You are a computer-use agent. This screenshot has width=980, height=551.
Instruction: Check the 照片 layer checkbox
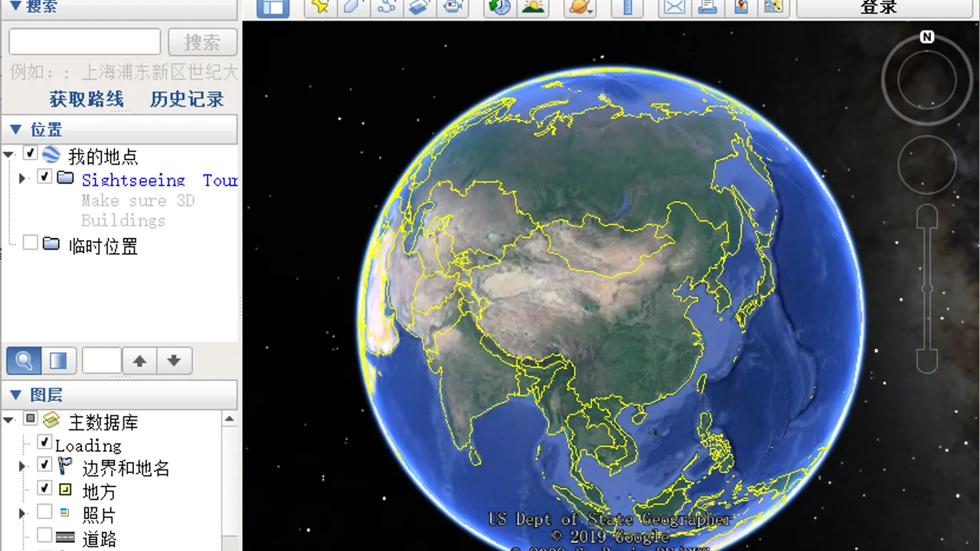(44, 512)
